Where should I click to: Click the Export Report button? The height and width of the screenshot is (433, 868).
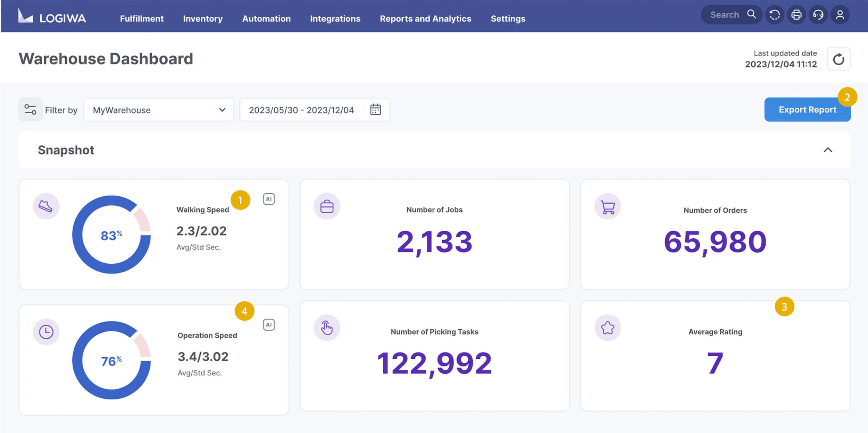tap(807, 110)
